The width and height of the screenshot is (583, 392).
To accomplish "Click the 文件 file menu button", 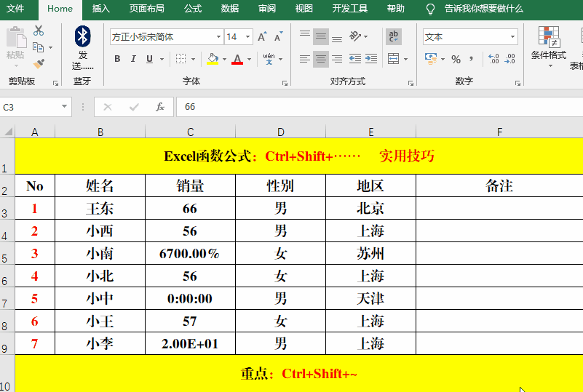I will (x=16, y=9).
